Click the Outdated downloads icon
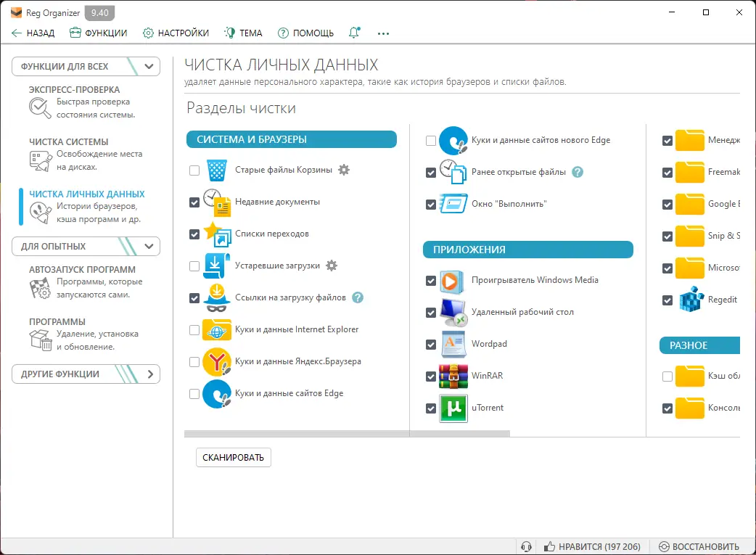Screen dimensions: 756x555 point(217,266)
